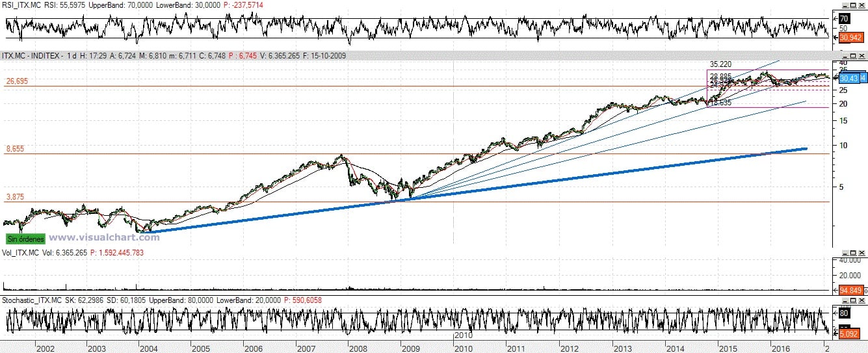Close the Vol_ITX.MC volume pane
The image size is (868, 353).
click(861, 252)
